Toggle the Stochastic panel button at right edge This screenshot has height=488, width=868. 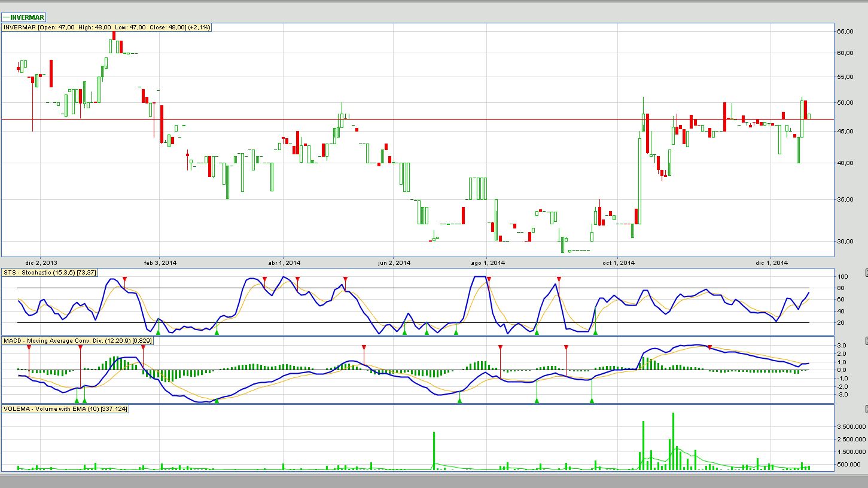(x=865, y=273)
